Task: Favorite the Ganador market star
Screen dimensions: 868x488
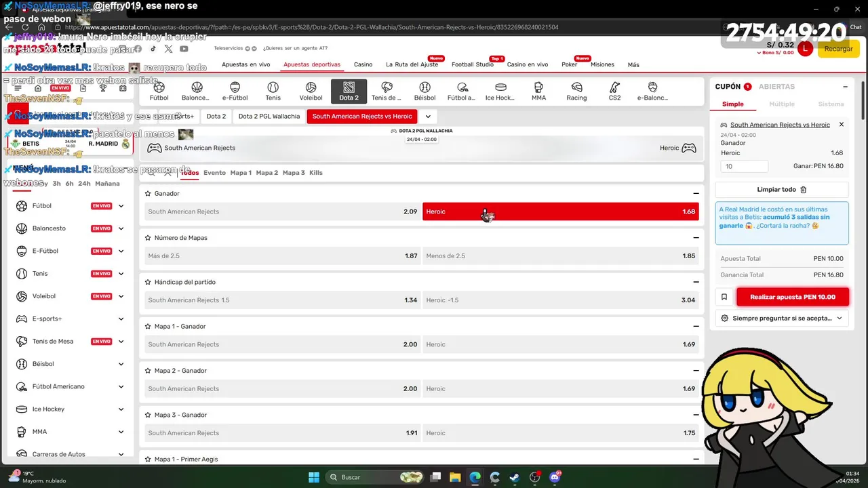Action: pyautogui.click(x=148, y=193)
